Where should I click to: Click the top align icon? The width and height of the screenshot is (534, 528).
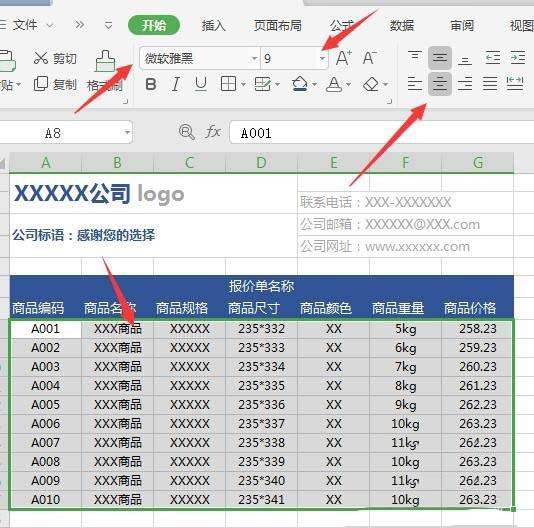414,57
